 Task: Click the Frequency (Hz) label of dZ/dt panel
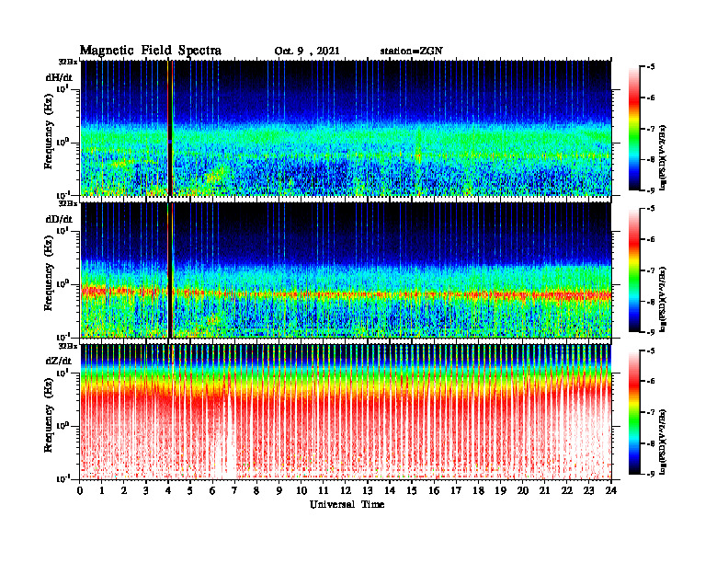pyautogui.click(x=49, y=414)
